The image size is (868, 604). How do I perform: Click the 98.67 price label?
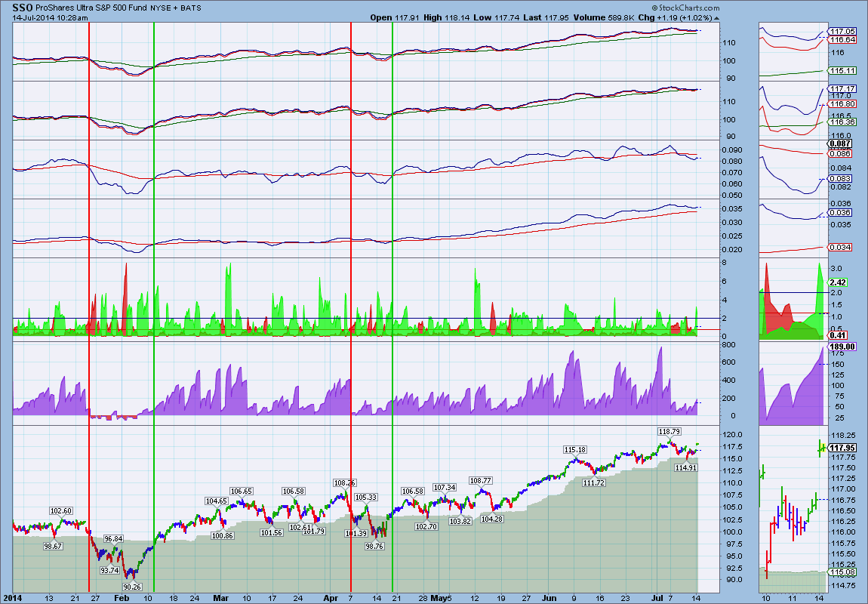pyautogui.click(x=53, y=546)
